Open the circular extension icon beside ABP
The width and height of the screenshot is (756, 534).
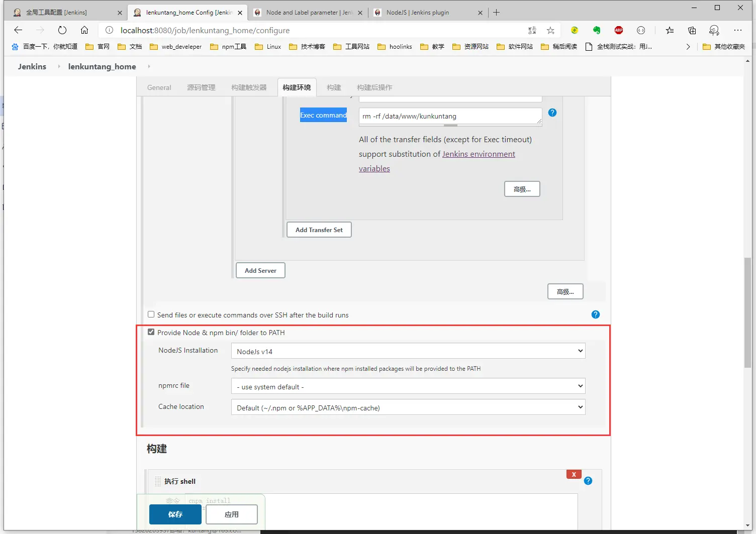(641, 30)
